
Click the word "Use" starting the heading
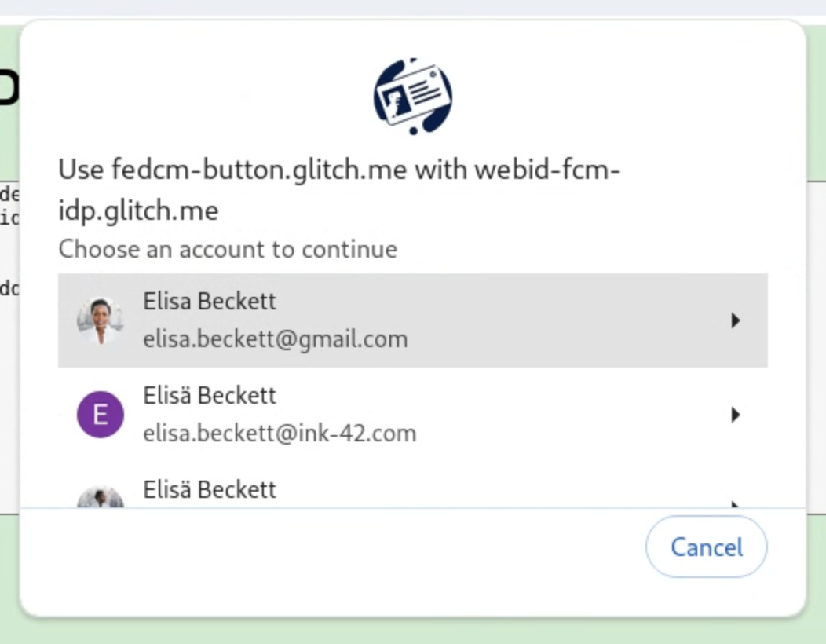pyautogui.click(x=81, y=170)
